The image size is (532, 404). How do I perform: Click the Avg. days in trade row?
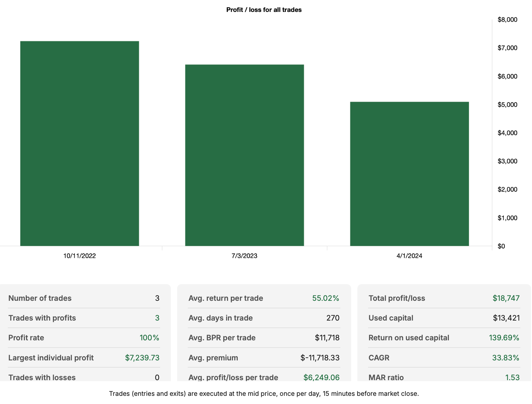click(x=264, y=318)
